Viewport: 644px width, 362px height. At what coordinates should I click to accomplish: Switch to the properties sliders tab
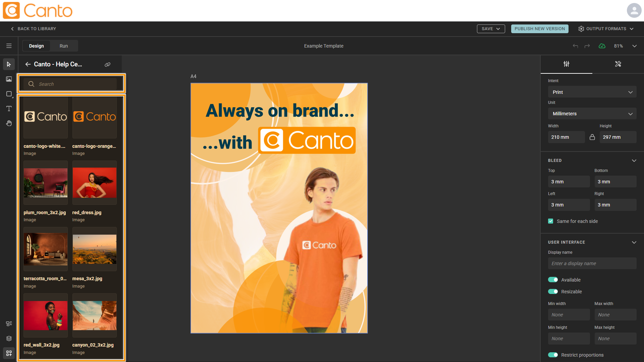tap(566, 64)
